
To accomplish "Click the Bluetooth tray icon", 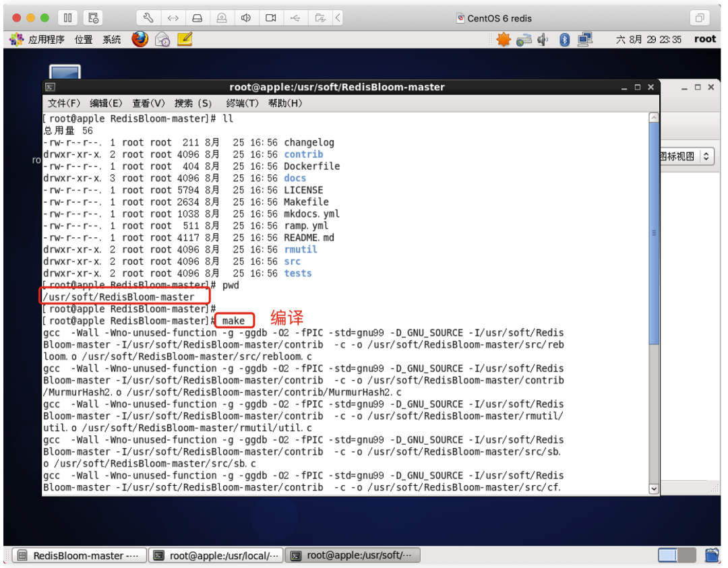I will [564, 40].
